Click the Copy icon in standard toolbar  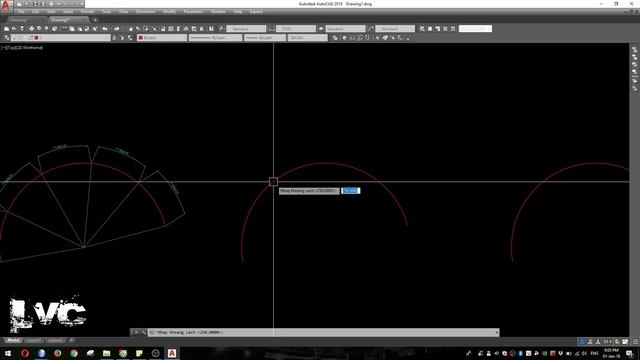pos(72,29)
